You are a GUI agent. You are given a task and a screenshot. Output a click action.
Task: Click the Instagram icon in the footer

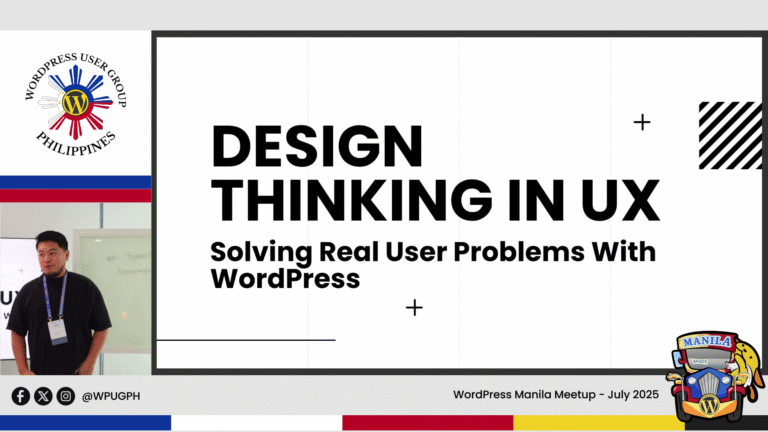(65, 396)
